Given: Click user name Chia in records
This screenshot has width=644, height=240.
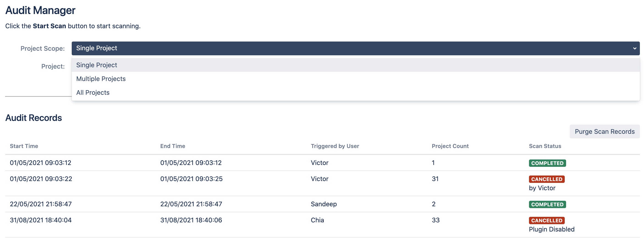Looking at the screenshot, I should (x=317, y=220).
